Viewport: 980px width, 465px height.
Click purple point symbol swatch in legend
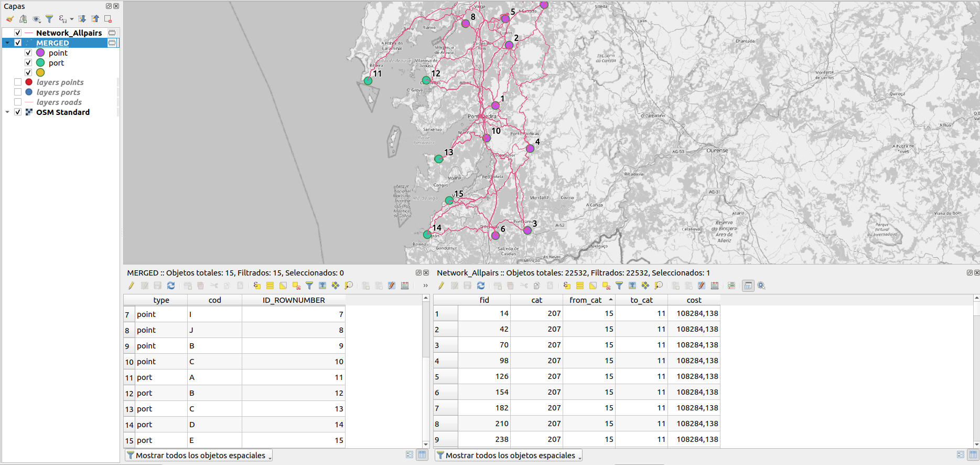coord(40,52)
